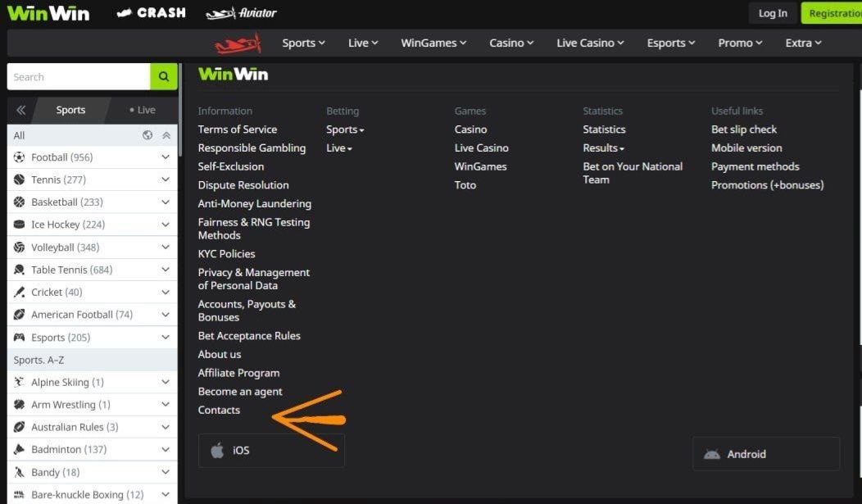Expand the footer Betting Sports dropdown
Viewport: 862px width, 504px height.
coord(345,129)
